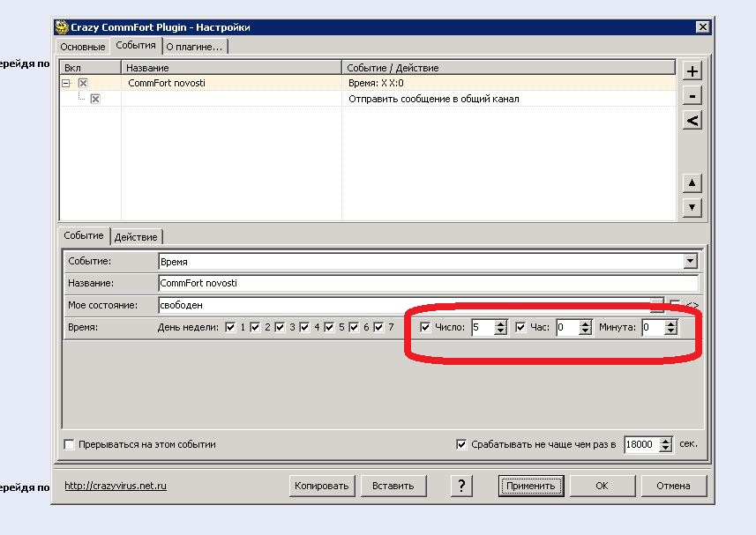Click the '<' button beside event list

(692, 121)
